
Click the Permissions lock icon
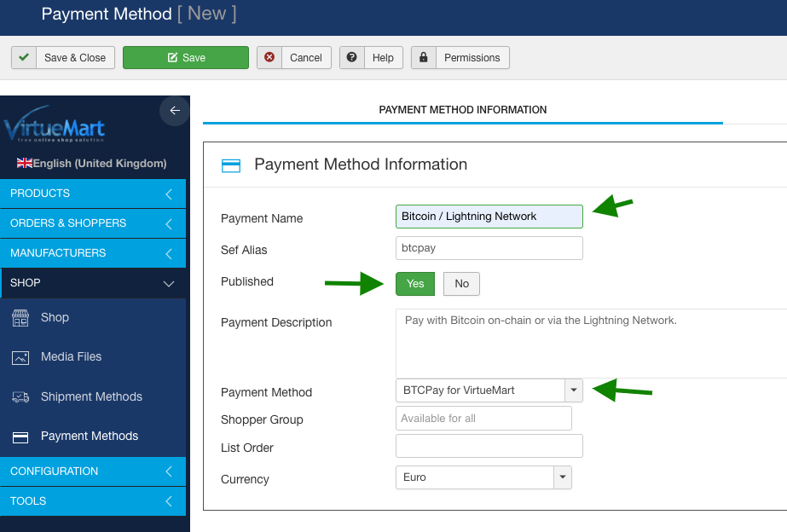(x=424, y=57)
